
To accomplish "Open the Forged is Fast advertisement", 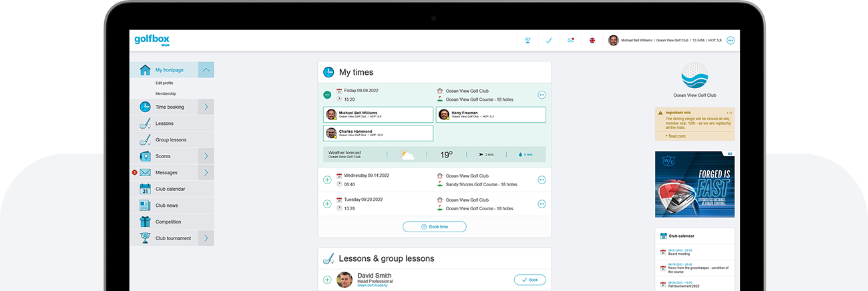I will [694, 184].
